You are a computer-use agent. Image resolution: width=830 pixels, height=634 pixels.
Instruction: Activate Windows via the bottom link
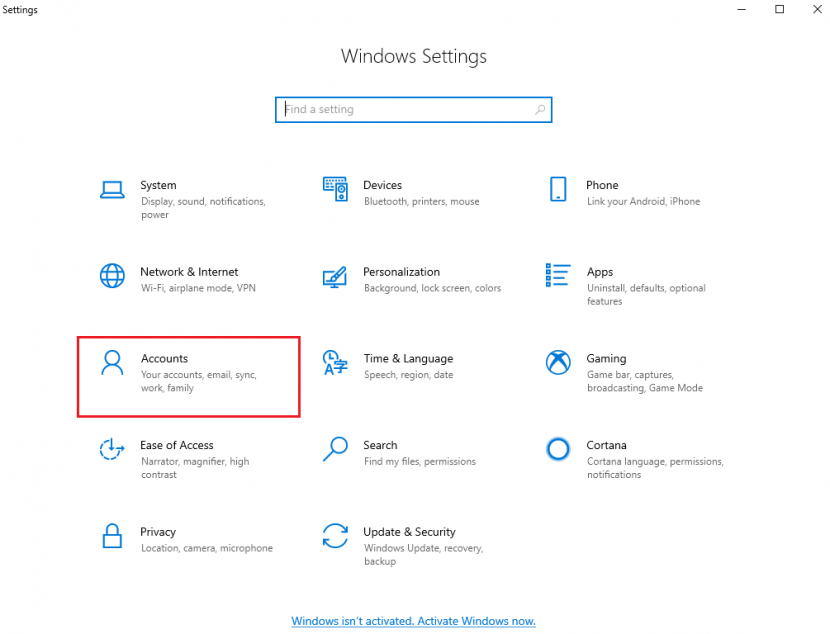tap(413, 621)
